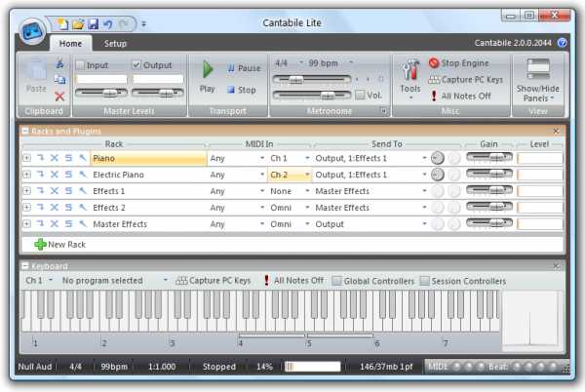Click All Notes Off in Keyboard panel

click(x=294, y=280)
